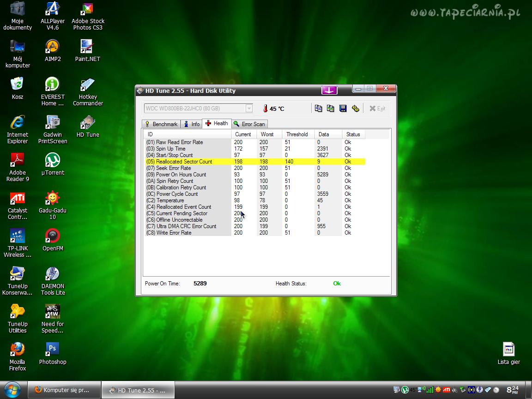Click the floppy disk save icon
Viewport: 532px width, 399px height.
point(343,109)
